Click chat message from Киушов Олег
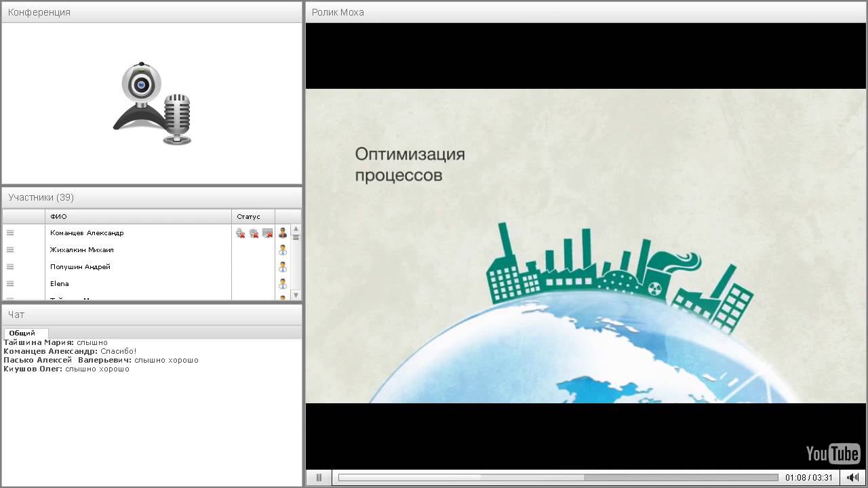 tap(66, 369)
